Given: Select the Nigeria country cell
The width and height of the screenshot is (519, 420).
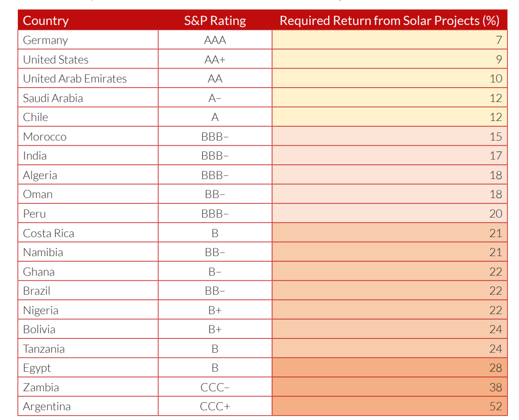Looking at the screenshot, I should pyautogui.click(x=41, y=310).
